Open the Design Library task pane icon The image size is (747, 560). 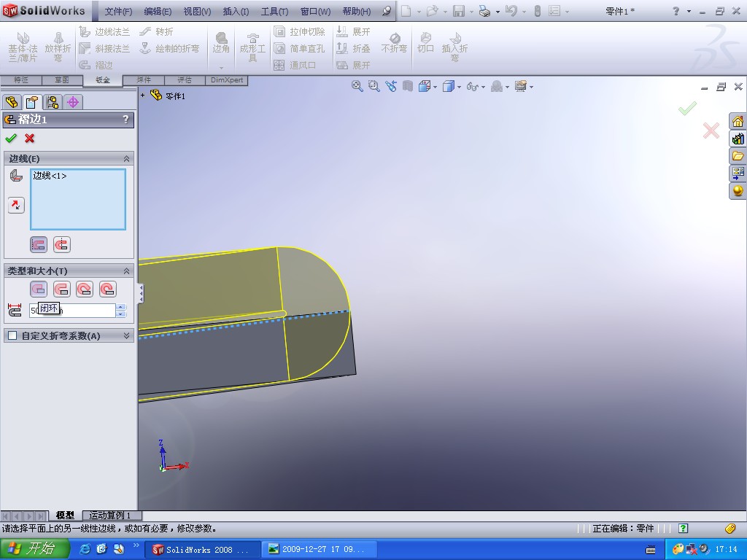click(x=738, y=139)
